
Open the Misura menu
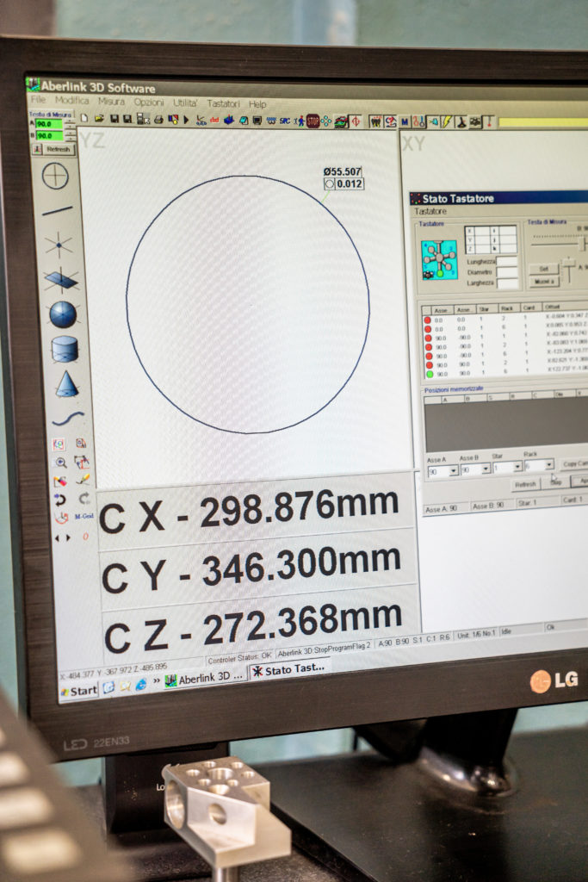pyautogui.click(x=111, y=102)
